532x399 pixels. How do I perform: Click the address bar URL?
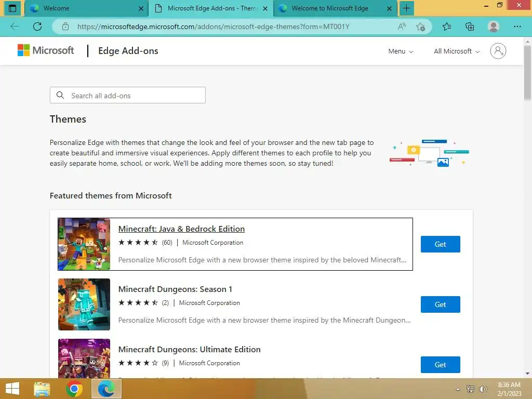pos(213,26)
